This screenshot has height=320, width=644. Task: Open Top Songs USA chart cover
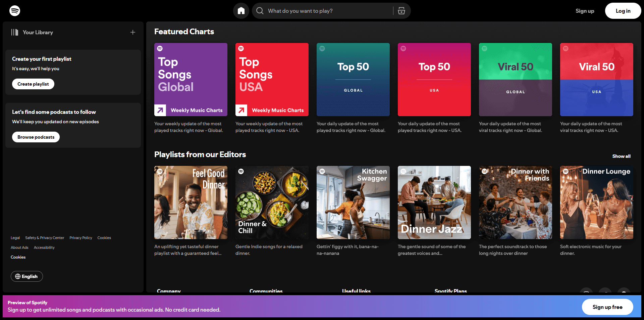coord(272,80)
